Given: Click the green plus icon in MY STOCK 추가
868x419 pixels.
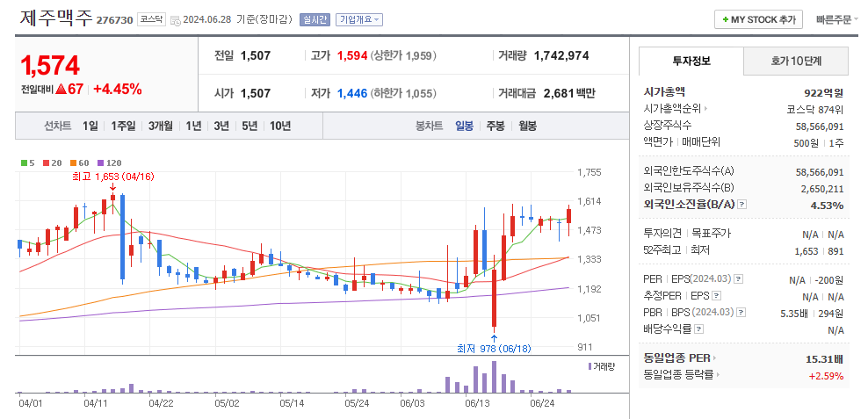Looking at the screenshot, I should tap(725, 19).
